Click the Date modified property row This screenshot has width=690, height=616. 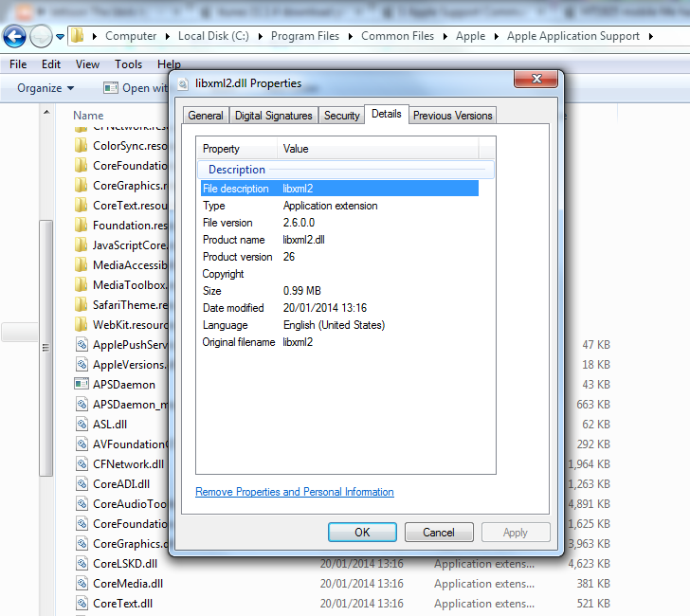click(x=339, y=308)
